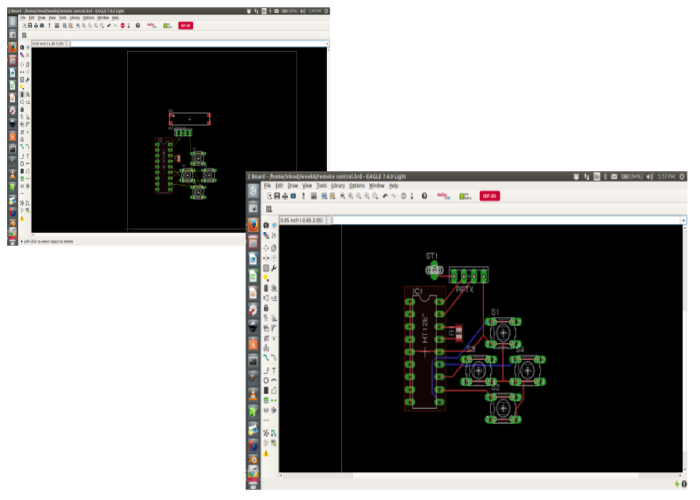
Task: Open Blender from front window dock
Action: (x=253, y=459)
